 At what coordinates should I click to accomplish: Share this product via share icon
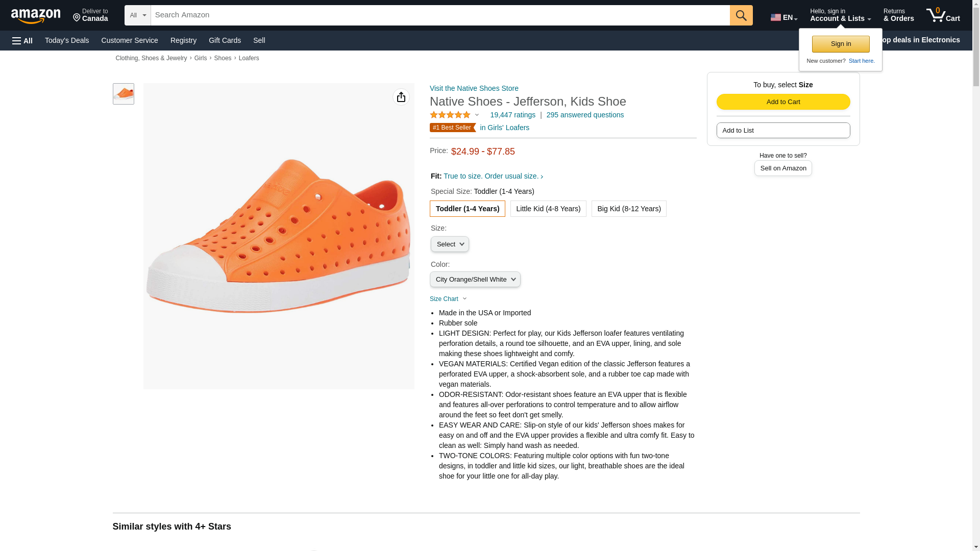pyautogui.click(x=401, y=97)
